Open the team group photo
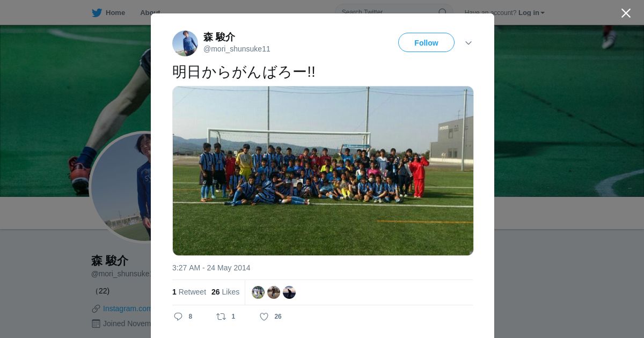The width and height of the screenshot is (644, 338). click(323, 171)
